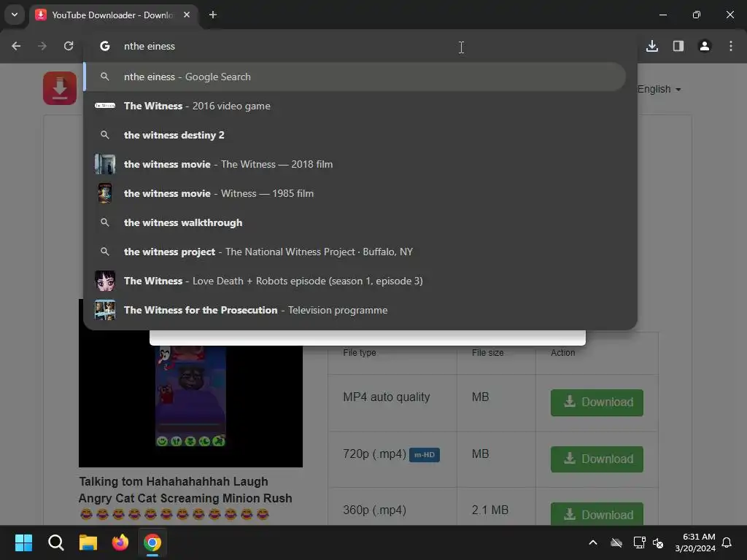Viewport: 747px width, 560px height.
Task: Click the Love Death + Robots thumbnail
Action: [105, 281]
